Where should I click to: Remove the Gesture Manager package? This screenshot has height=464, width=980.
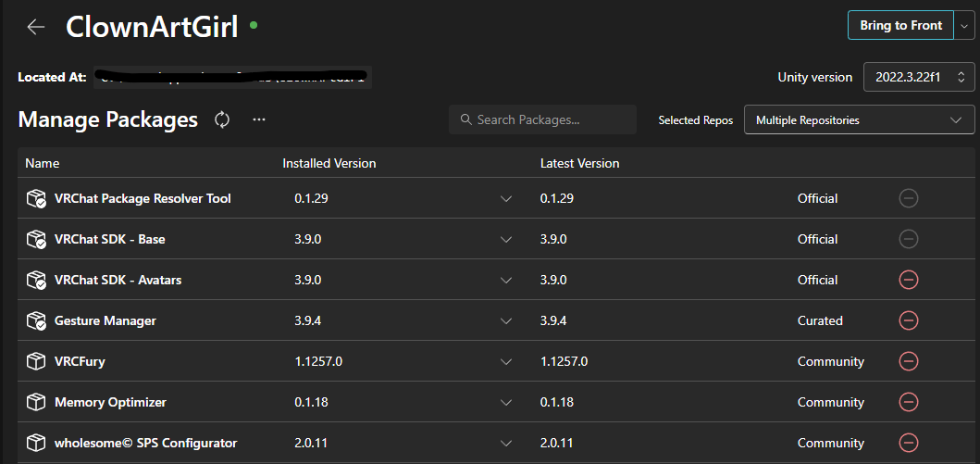[909, 320]
